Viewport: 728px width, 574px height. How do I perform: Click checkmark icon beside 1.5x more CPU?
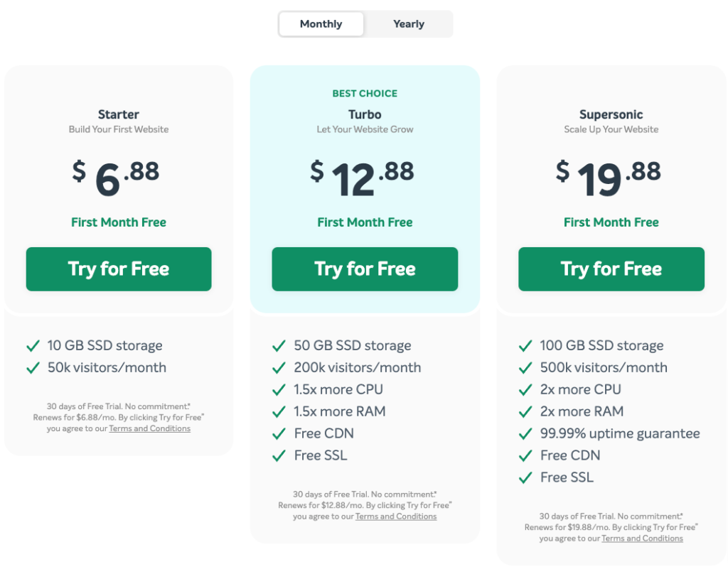(279, 390)
